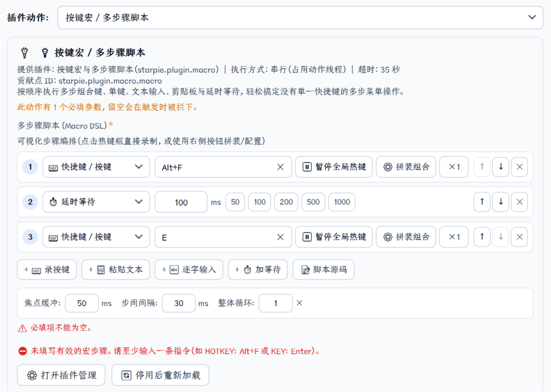Click the ×1 repeat button in step 1
The width and height of the screenshot is (551, 392).
point(454,167)
